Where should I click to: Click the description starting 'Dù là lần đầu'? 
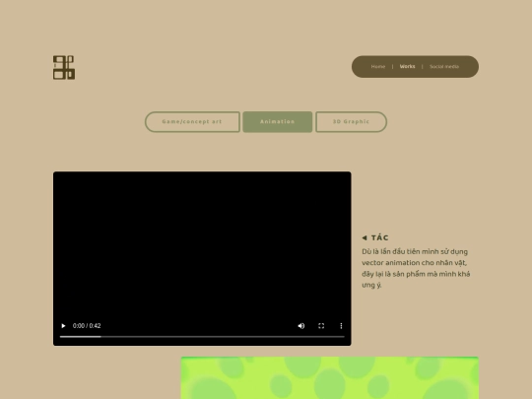[416, 268]
